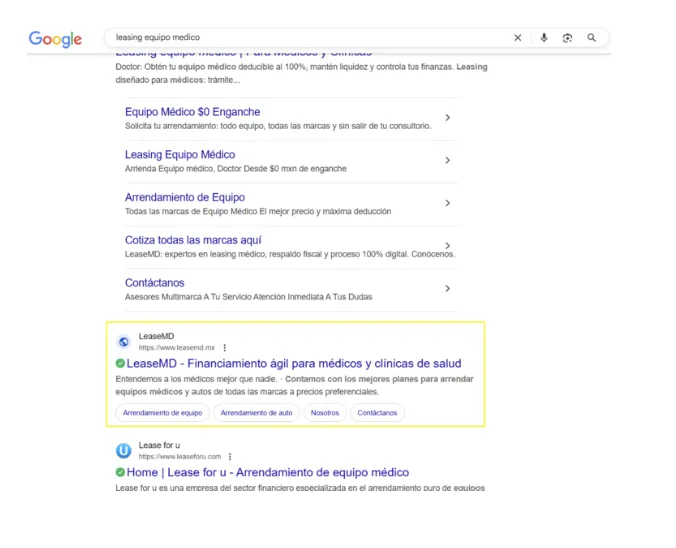
Task: Open the 'Contáctanos' ad sitelink title
Action: (x=154, y=282)
